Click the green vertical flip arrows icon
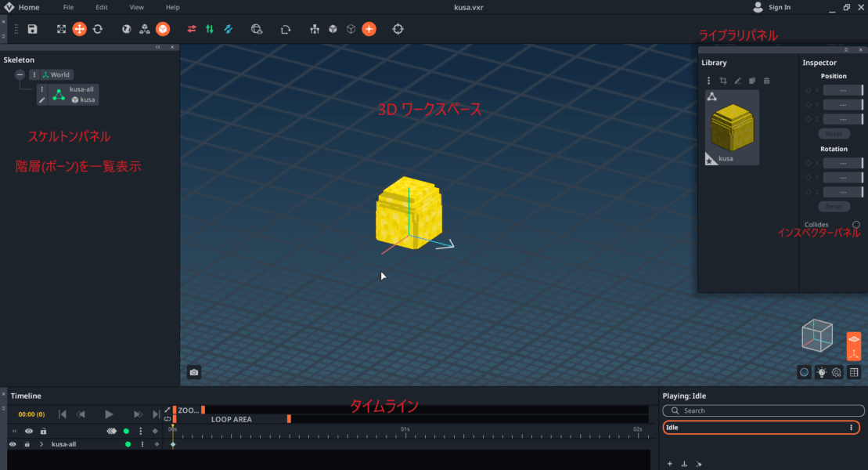Image resolution: width=868 pixels, height=470 pixels. click(x=210, y=30)
